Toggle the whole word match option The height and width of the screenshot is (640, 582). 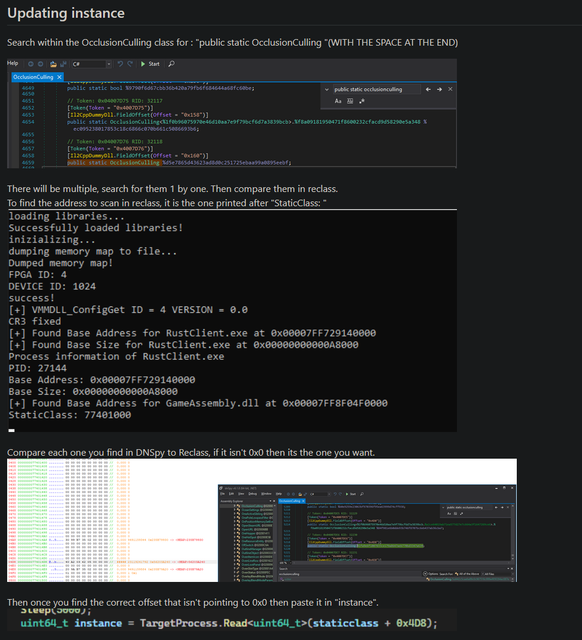tap(350, 101)
